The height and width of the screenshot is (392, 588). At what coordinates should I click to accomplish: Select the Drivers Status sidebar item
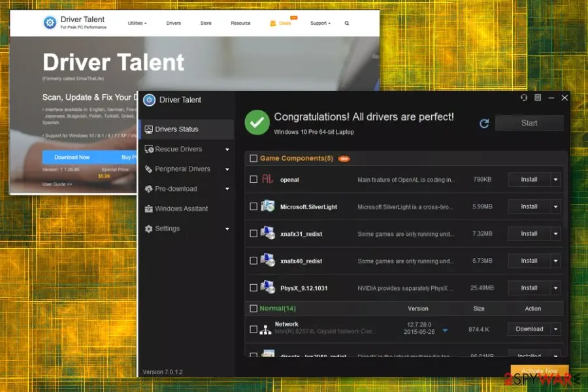pos(187,129)
